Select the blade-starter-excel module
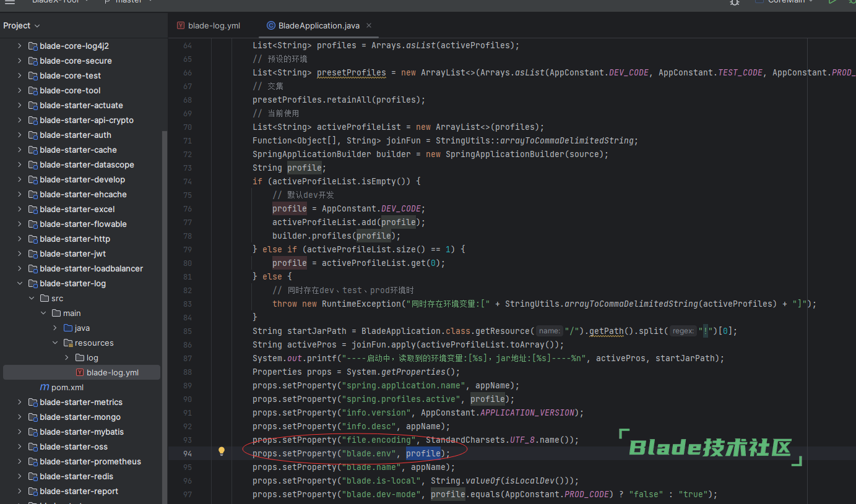Viewport: 856px width, 504px height. [x=77, y=209]
